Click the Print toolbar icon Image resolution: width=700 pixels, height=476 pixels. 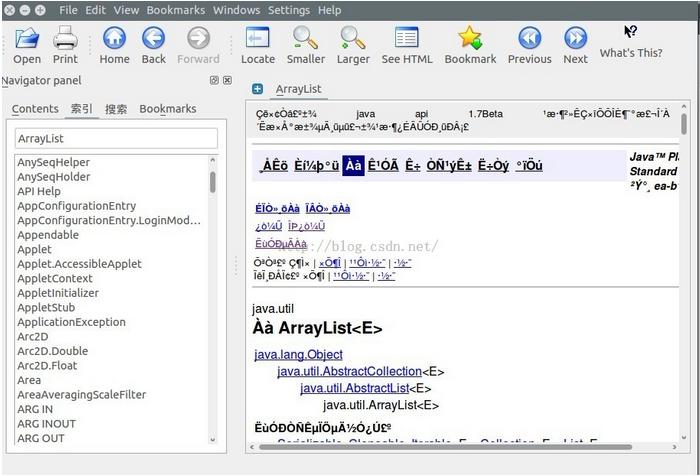click(x=65, y=39)
